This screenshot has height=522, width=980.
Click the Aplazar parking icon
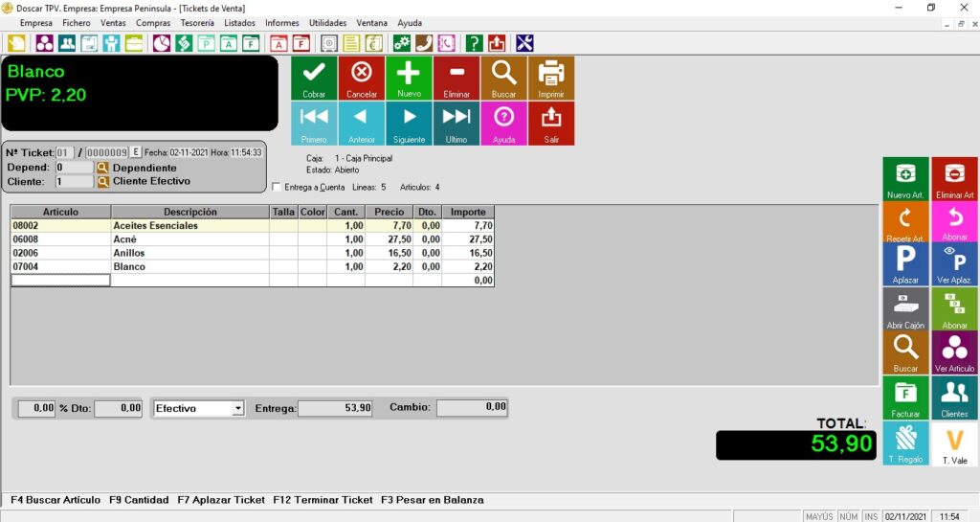[905, 264]
